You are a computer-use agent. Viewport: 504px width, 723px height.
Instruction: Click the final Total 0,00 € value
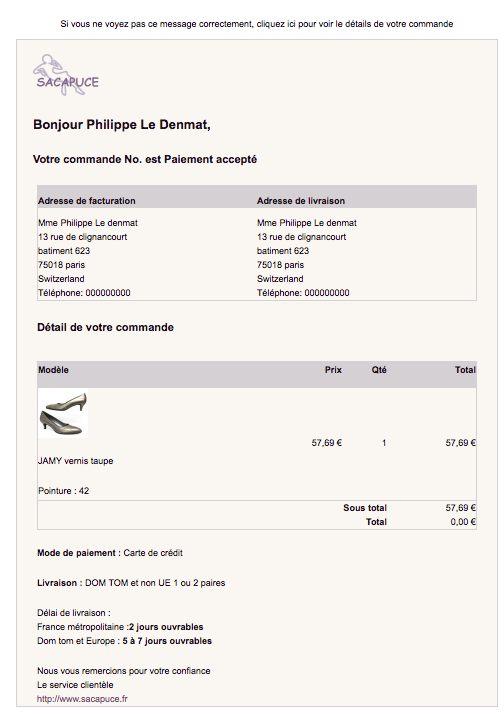pyautogui.click(x=463, y=522)
